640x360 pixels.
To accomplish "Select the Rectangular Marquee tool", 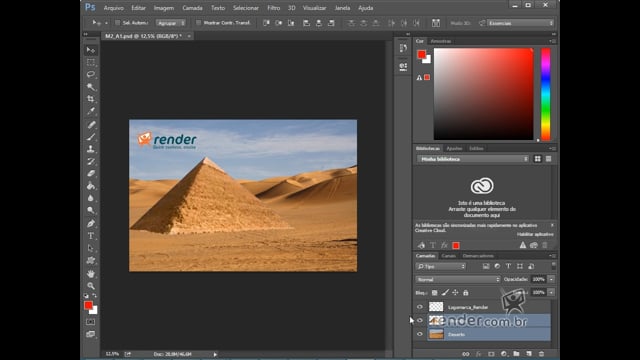I will point(91,62).
